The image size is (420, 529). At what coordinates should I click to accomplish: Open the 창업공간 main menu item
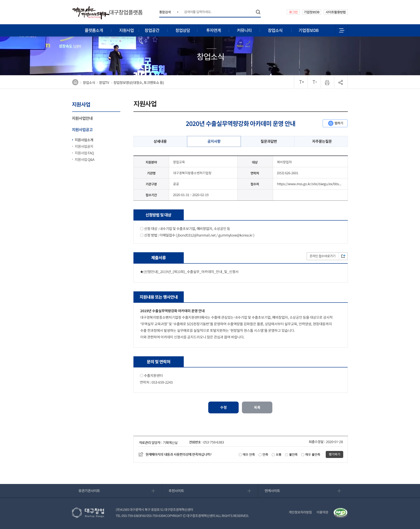(x=152, y=30)
